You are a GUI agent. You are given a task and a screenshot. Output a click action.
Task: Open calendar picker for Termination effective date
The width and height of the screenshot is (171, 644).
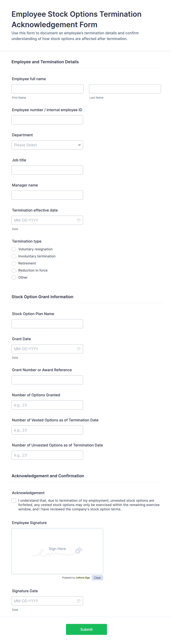point(79,220)
